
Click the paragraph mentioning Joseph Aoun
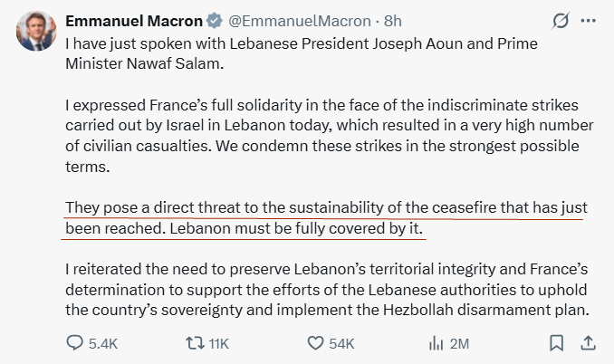pos(299,50)
